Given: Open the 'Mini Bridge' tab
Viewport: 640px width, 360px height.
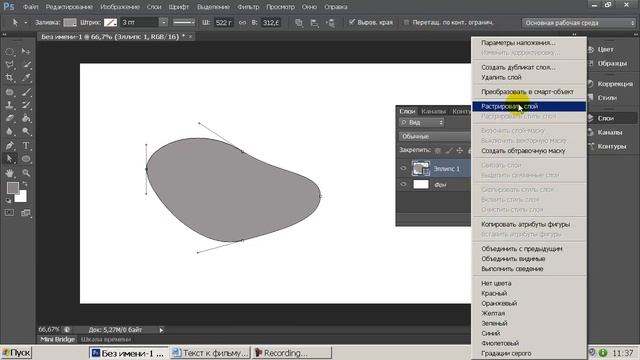Looking at the screenshot, I should point(58,340).
